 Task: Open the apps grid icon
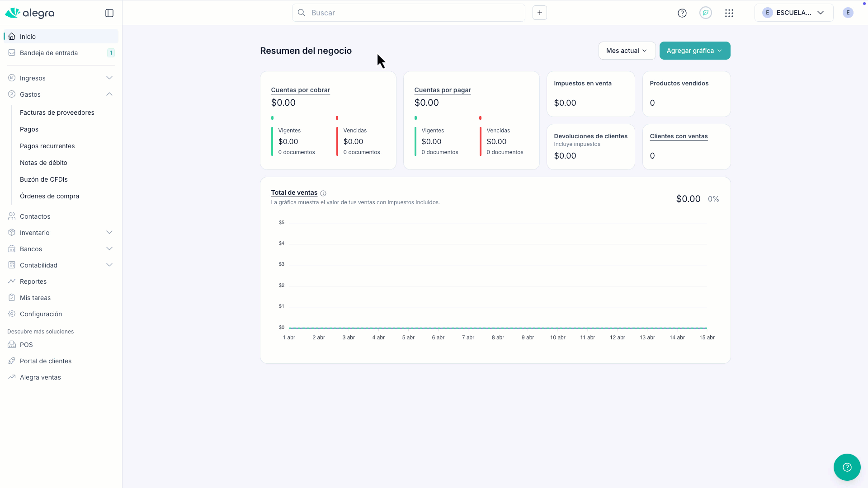[x=729, y=13]
